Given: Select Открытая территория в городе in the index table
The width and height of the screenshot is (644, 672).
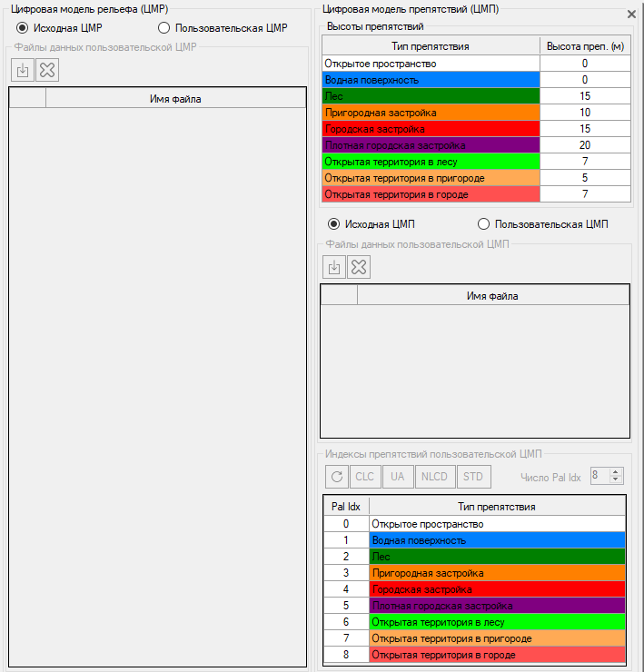Looking at the screenshot, I should [498, 655].
